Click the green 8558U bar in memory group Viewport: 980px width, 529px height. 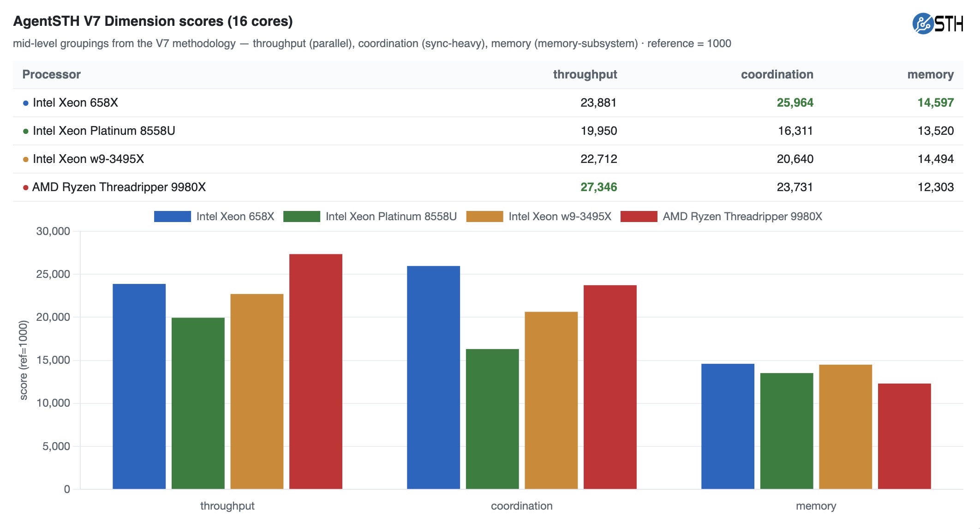click(787, 431)
